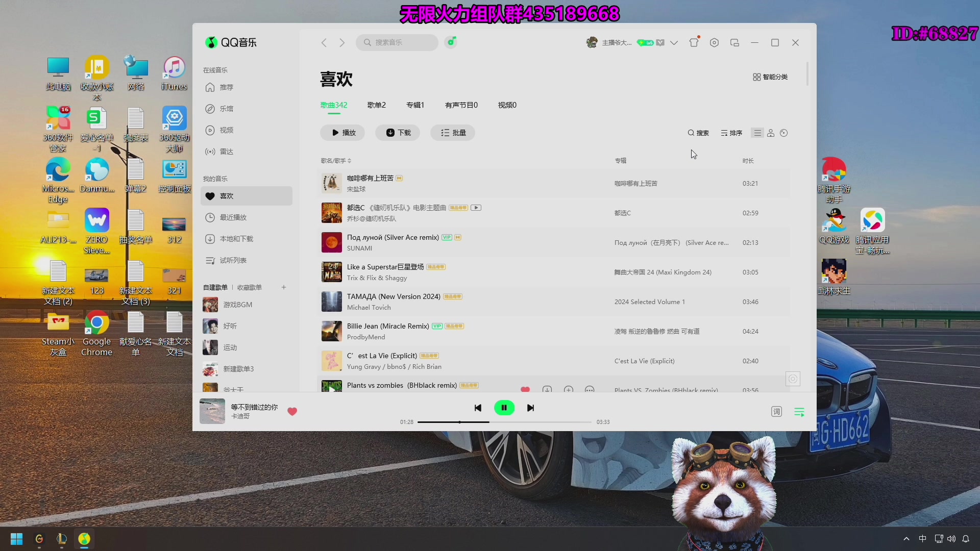Select song Billie Jean (Miracle Remix)
The width and height of the screenshot is (980, 551).
pos(553,331)
